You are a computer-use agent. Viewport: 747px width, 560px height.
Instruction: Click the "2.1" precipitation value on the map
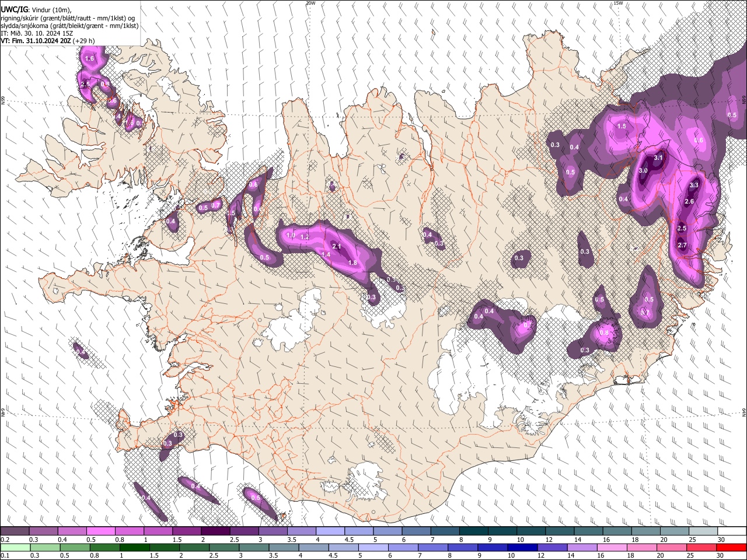[336, 247]
